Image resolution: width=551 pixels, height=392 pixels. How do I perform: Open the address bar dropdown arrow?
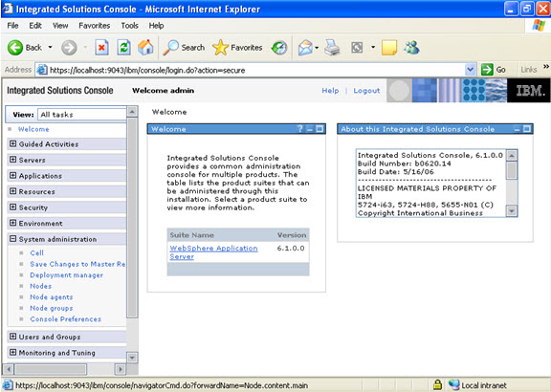point(471,70)
